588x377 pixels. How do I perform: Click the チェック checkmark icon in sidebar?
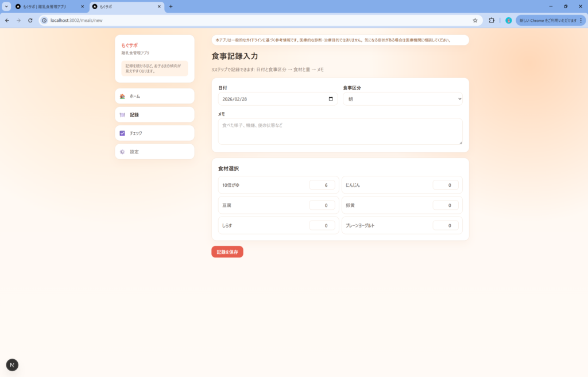(x=122, y=133)
